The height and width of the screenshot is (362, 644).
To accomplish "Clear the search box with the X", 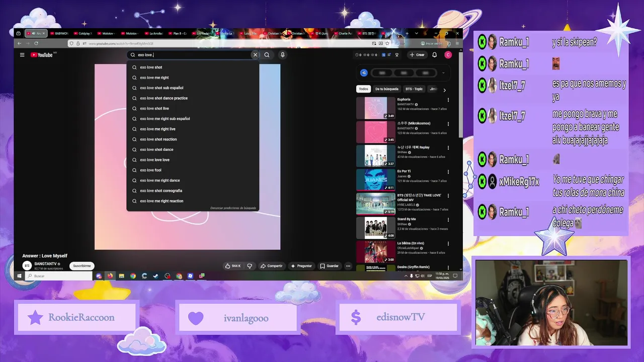I will point(255,55).
